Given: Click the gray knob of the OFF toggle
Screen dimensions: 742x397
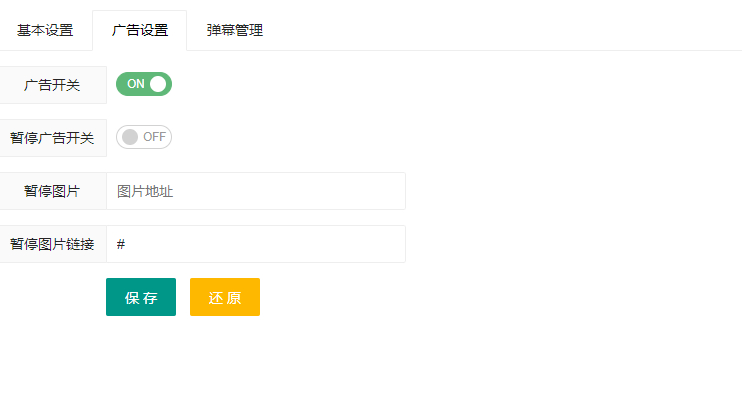Looking at the screenshot, I should coord(130,137).
